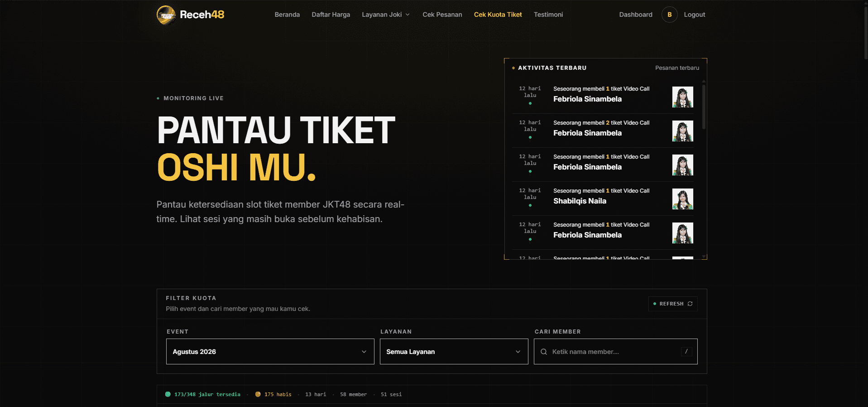
Task: Click the slash shortcut badge in search field
Action: click(686, 352)
